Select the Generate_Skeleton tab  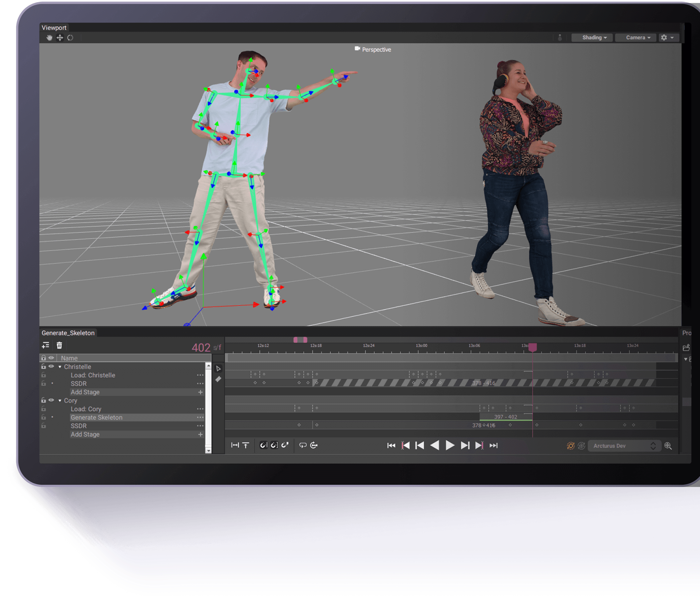(x=68, y=333)
